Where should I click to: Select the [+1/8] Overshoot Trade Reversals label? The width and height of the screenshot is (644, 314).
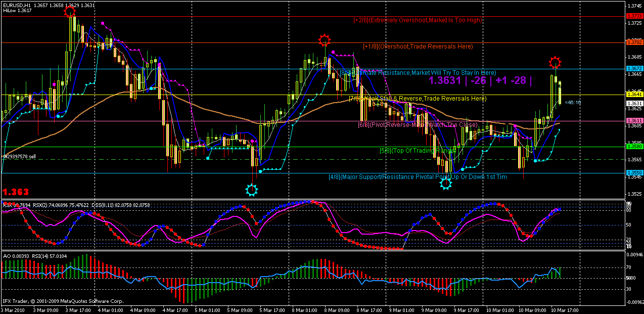pos(418,47)
